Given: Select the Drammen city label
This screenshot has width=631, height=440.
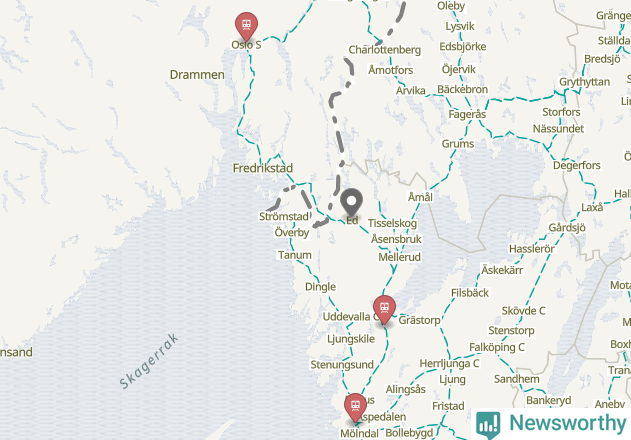Looking at the screenshot, I should (197, 74).
